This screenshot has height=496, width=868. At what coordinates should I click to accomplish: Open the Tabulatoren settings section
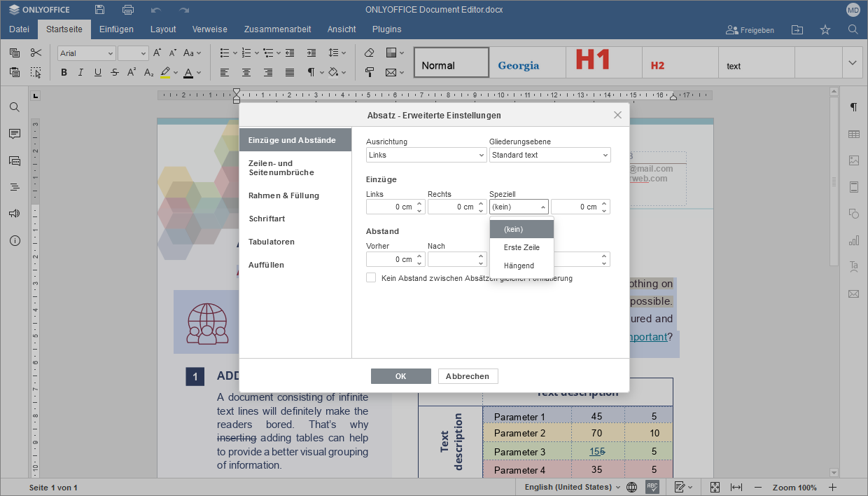point(272,242)
